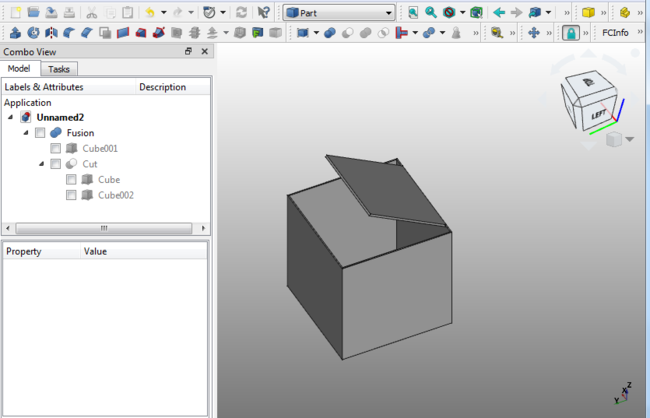650x418 pixels.
Task: Collapse the Cut tree node
Action: coord(41,164)
